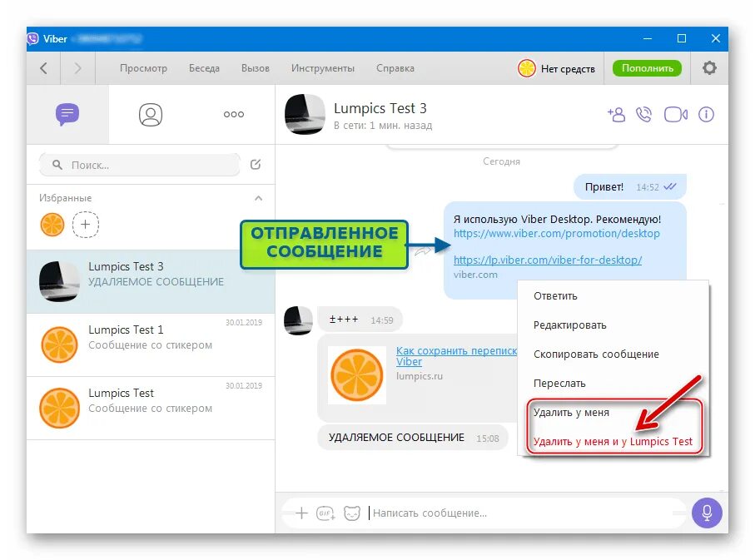Click the compose new message icon
Screen dimensions: 755x560
256,165
